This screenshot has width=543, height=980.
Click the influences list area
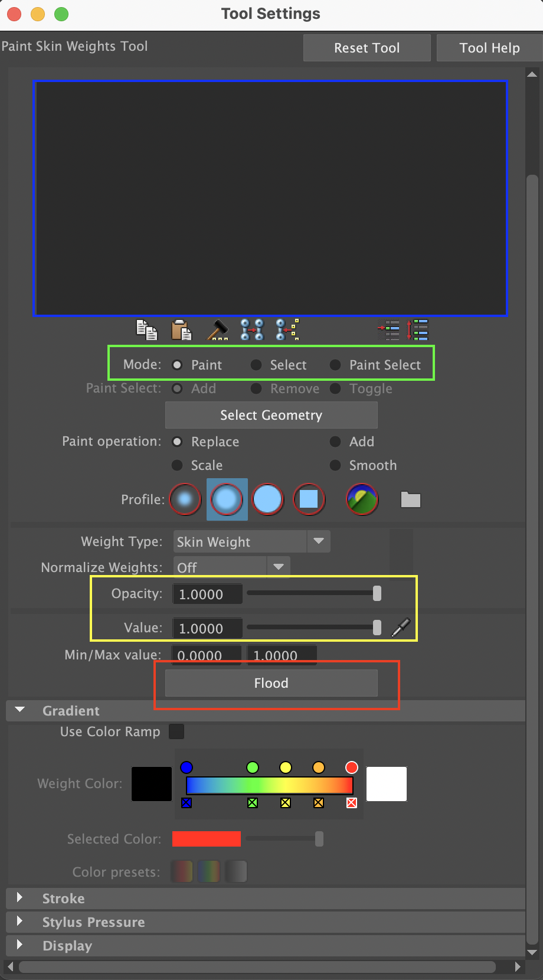[x=271, y=198]
